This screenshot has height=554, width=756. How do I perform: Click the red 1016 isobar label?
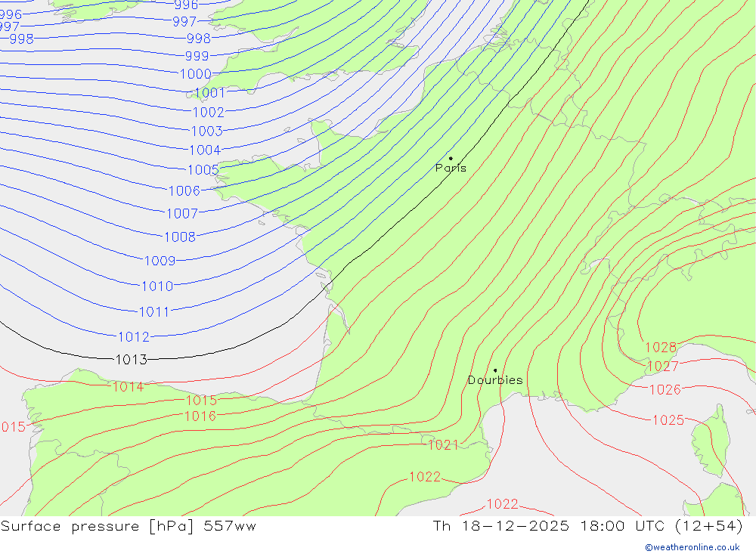[x=200, y=416]
